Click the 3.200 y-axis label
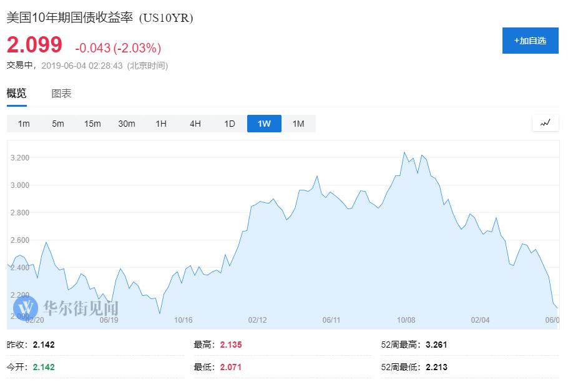Image resolution: width=568 pixels, height=392 pixels. pyautogui.click(x=20, y=158)
